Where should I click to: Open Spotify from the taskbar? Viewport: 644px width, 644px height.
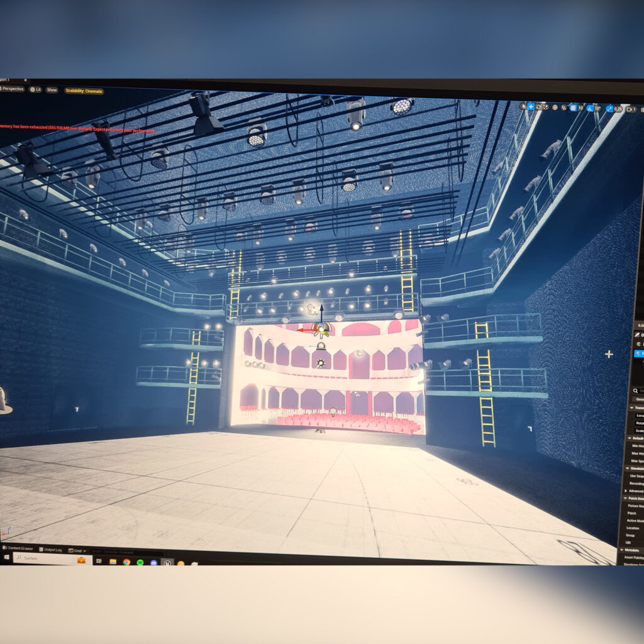140,562
